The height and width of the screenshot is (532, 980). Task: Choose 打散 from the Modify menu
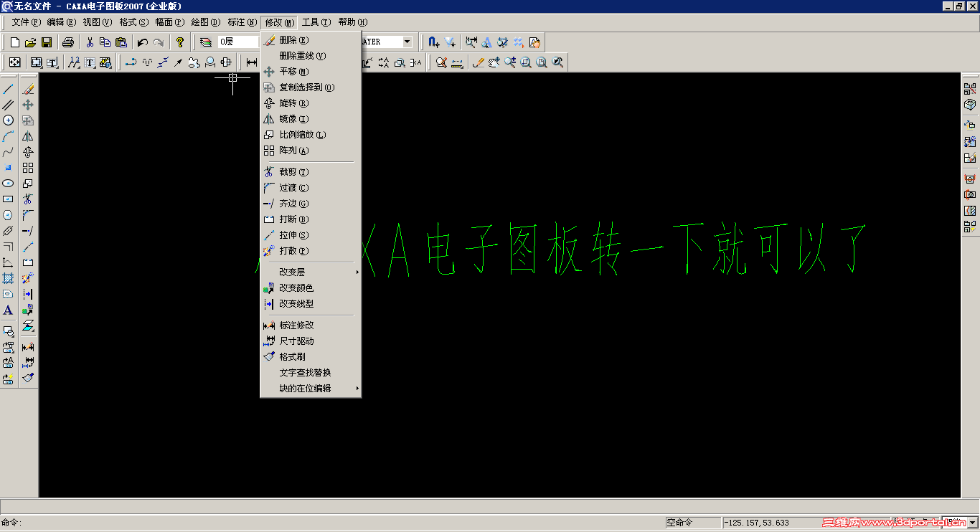click(311, 251)
